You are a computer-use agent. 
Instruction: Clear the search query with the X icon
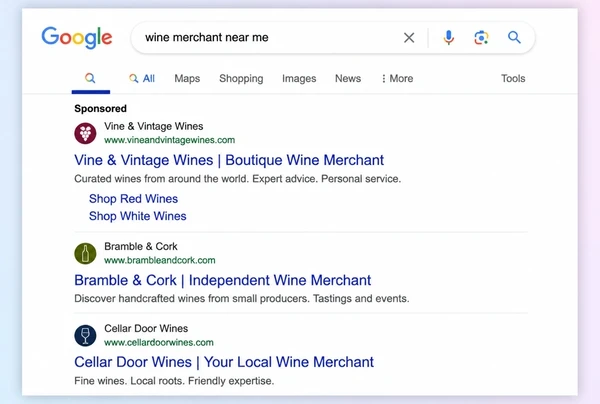click(x=409, y=37)
